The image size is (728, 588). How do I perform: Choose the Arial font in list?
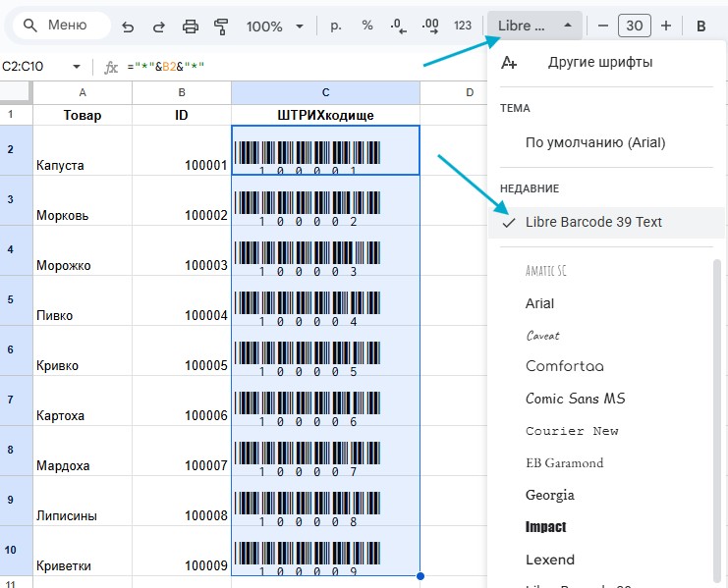pyautogui.click(x=539, y=303)
